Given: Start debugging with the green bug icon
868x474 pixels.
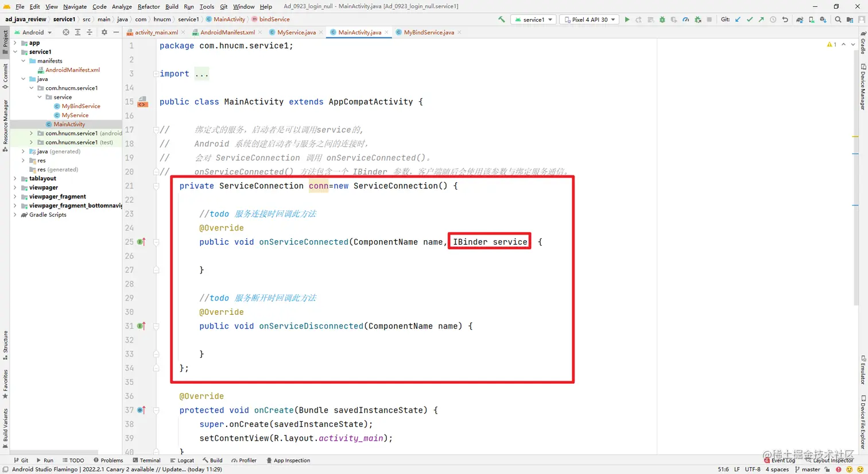Looking at the screenshot, I should tap(662, 20).
